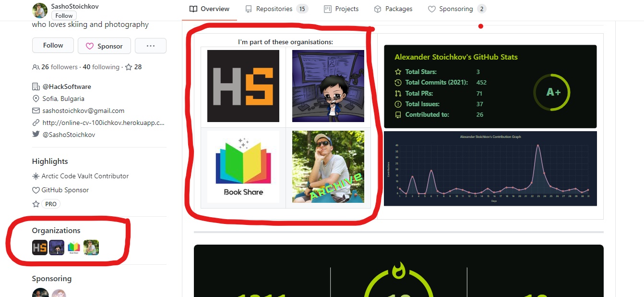
Task: Click the Twitter bird icon
Action: tap(36, 135)
